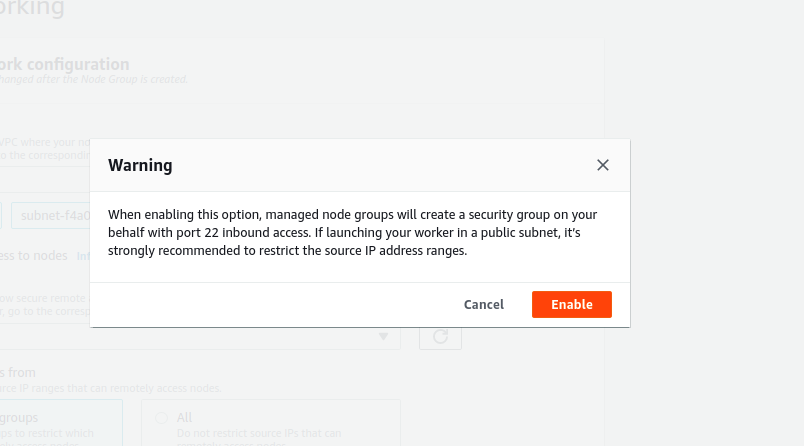
Task: Click the orange Enable button
Action: 572,305
